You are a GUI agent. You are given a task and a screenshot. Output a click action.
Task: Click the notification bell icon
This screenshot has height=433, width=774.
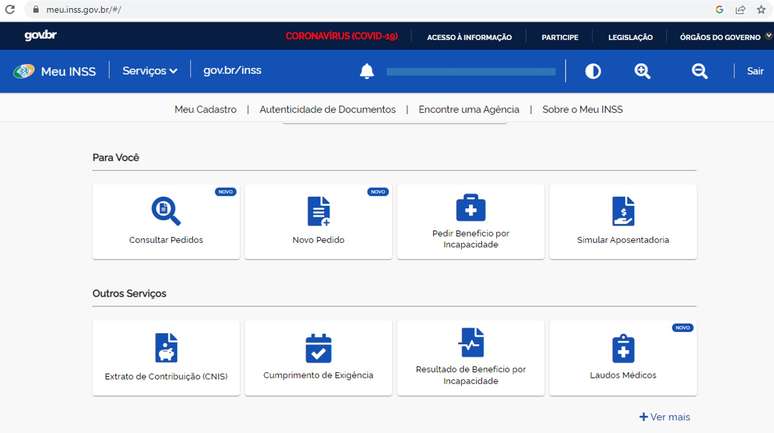click(367, 72)
